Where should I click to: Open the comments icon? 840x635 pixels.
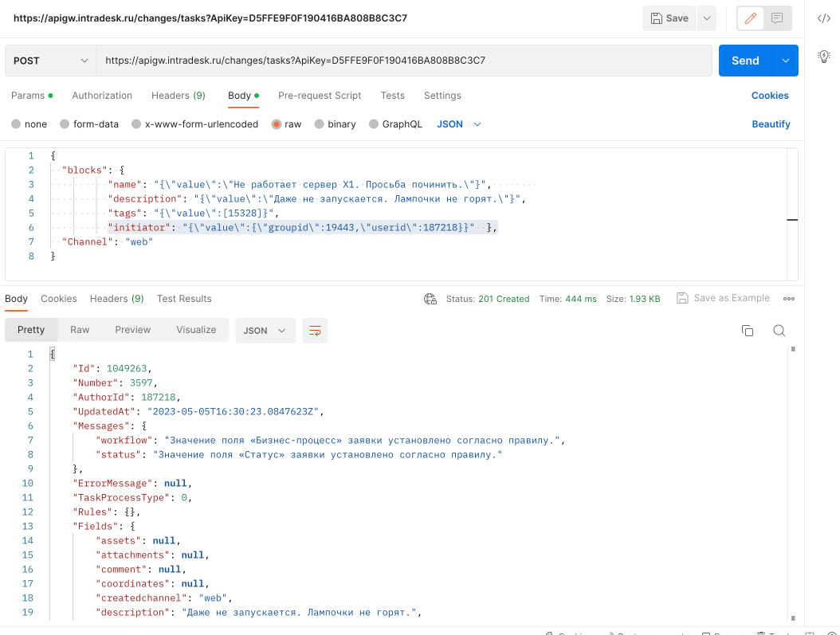(777, 18)
